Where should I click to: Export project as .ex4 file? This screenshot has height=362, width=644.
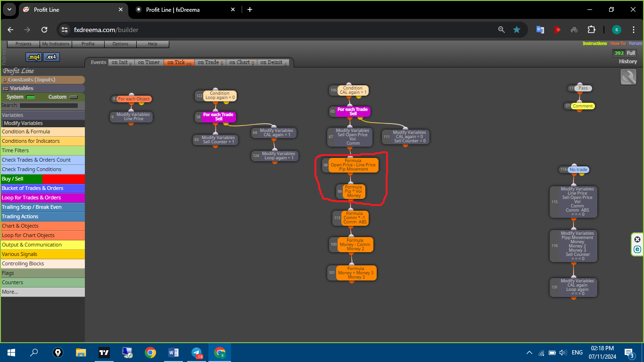tap(51, 57)
